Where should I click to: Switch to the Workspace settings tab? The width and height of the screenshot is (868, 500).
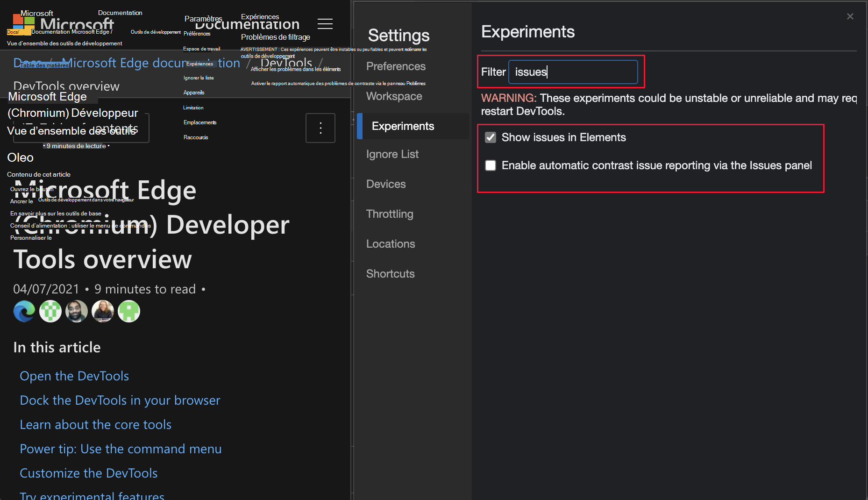point(394,96)
